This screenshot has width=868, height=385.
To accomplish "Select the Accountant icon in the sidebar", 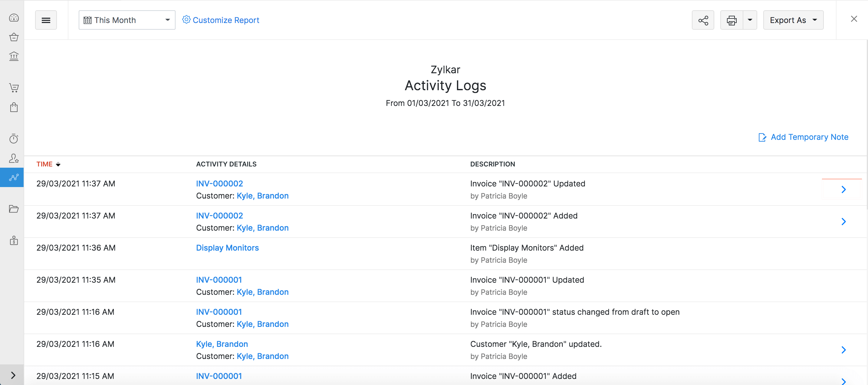I will click(14, 159).
